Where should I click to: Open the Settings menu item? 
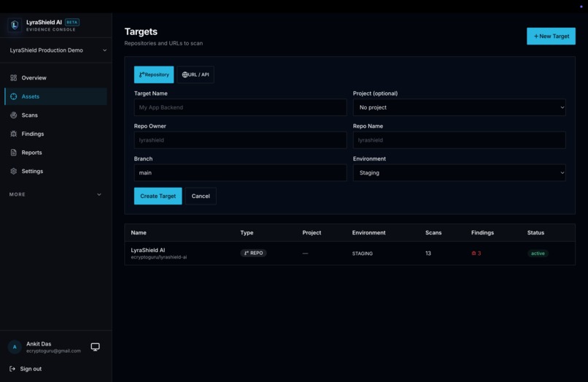56,172
